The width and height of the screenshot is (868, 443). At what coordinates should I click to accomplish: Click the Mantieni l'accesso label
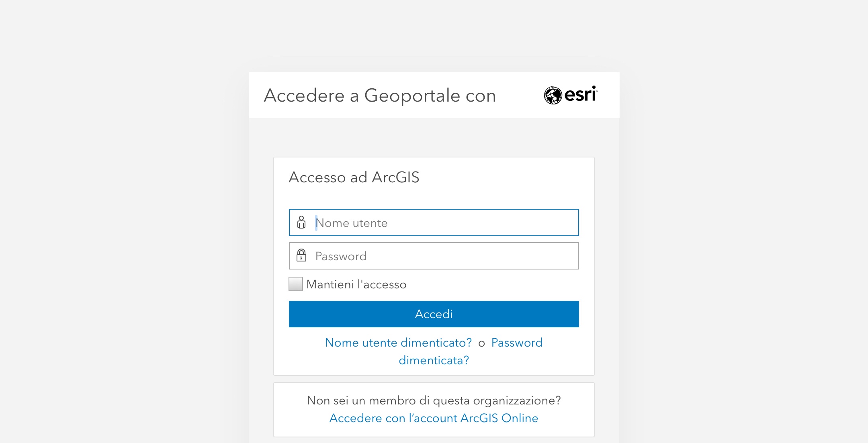(356, 284)
